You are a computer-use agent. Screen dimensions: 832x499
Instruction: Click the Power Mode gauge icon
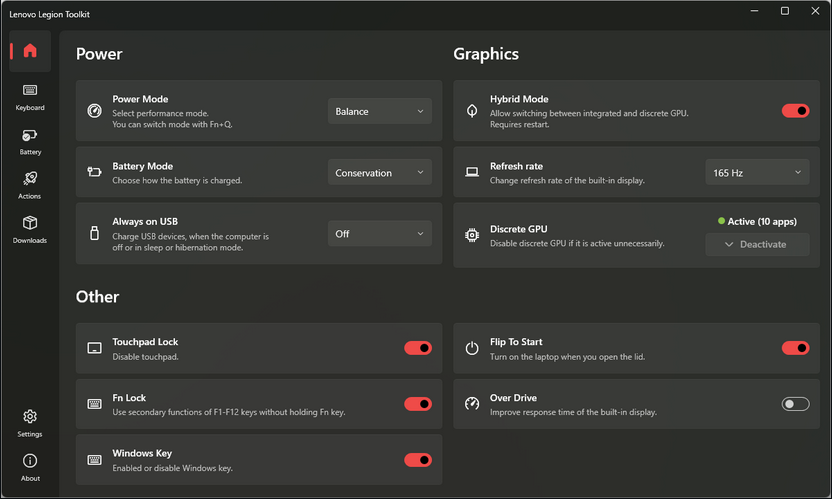[94, 111]
